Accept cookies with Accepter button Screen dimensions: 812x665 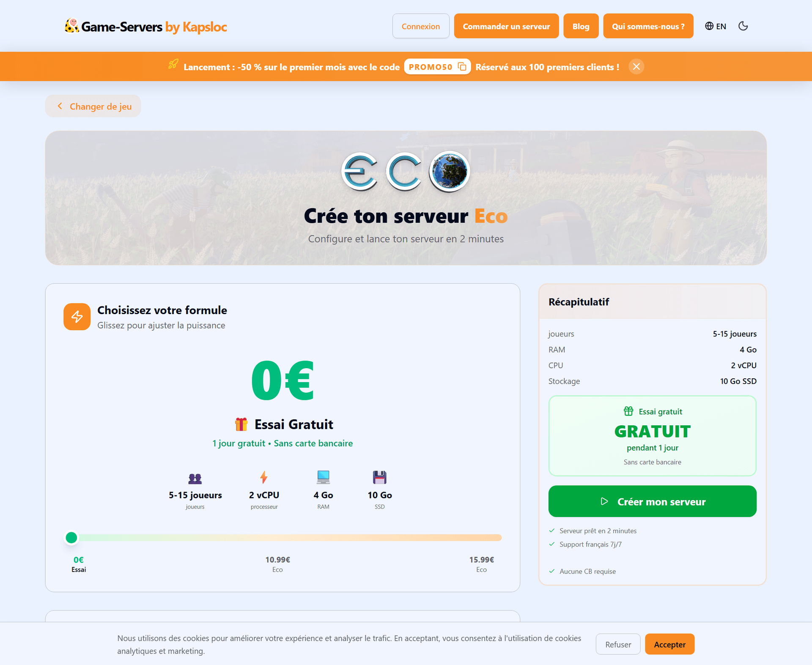click(x=669, y=644)
